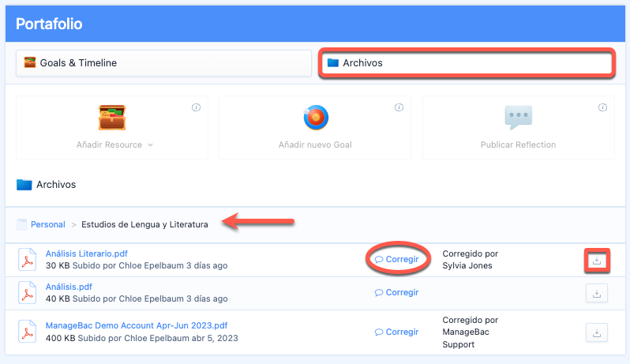Click the target Goal icon

click(315, 118)
